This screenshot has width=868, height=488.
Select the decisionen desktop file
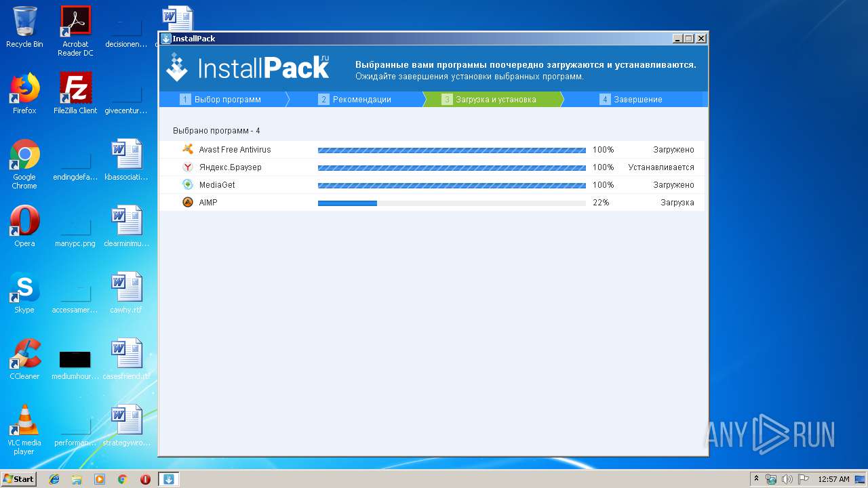coord(126,34)
